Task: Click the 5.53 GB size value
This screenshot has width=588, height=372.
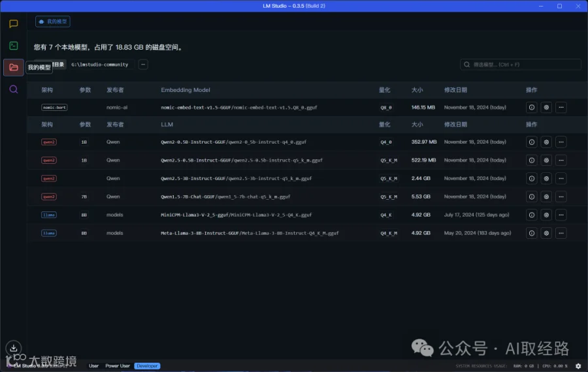Action: tap(421, 196)
